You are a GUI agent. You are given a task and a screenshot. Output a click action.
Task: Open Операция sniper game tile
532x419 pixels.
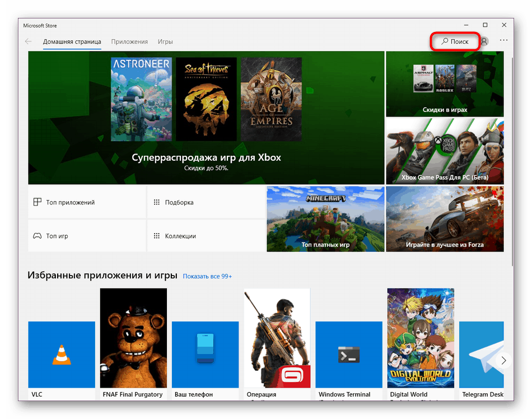(x=277, y=338)
